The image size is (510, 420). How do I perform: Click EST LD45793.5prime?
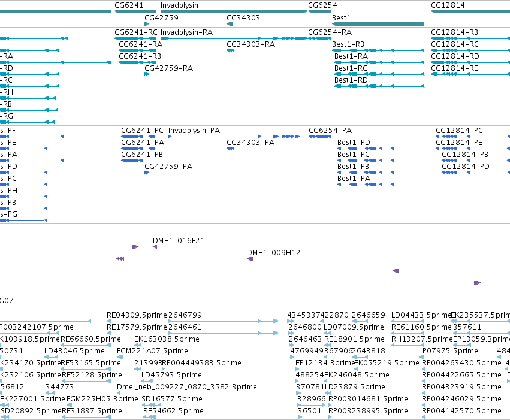pyautogui.click(x=171, y=375)
